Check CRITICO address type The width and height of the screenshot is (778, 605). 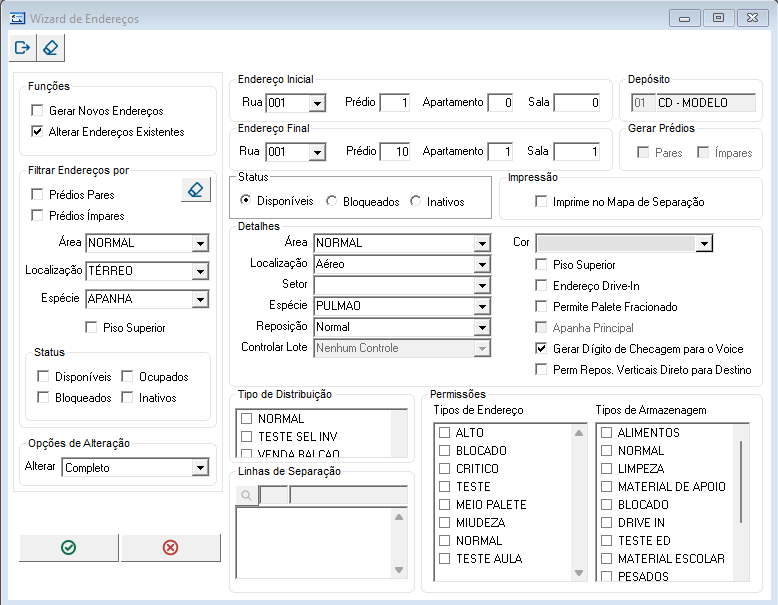pos(445,468)
